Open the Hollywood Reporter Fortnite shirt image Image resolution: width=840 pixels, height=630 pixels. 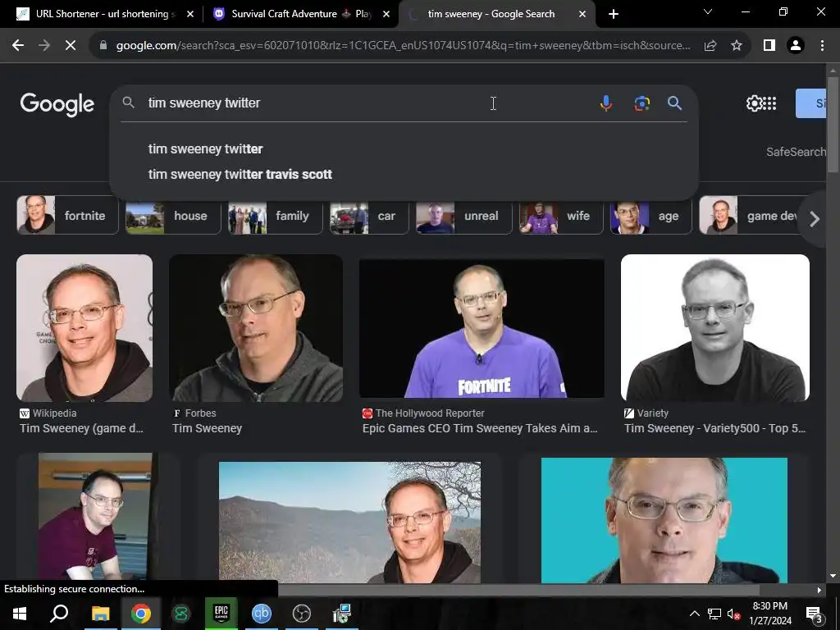[x=482, y=328]
